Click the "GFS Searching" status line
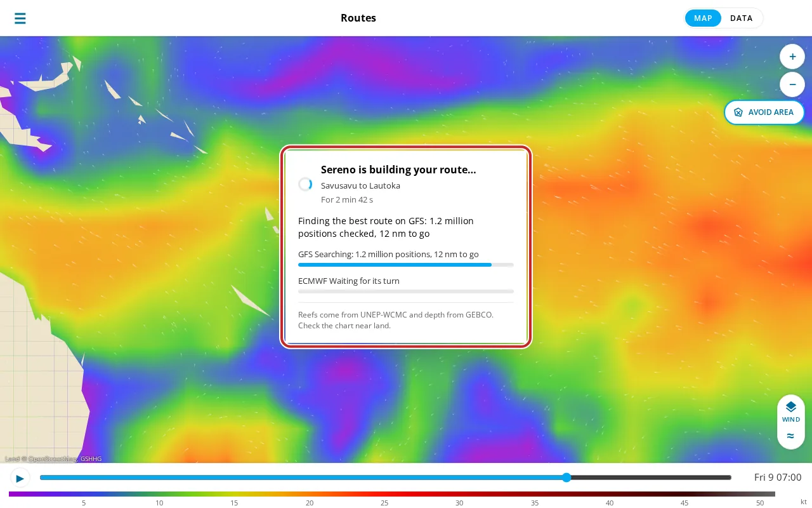The image size is (812, 508). click(388, 255)
